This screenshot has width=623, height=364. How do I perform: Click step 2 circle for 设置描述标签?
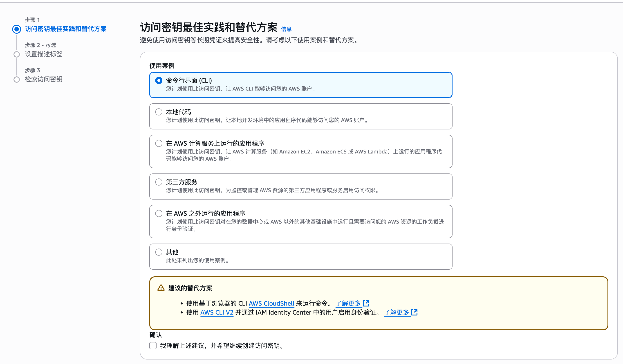(17, 54)
